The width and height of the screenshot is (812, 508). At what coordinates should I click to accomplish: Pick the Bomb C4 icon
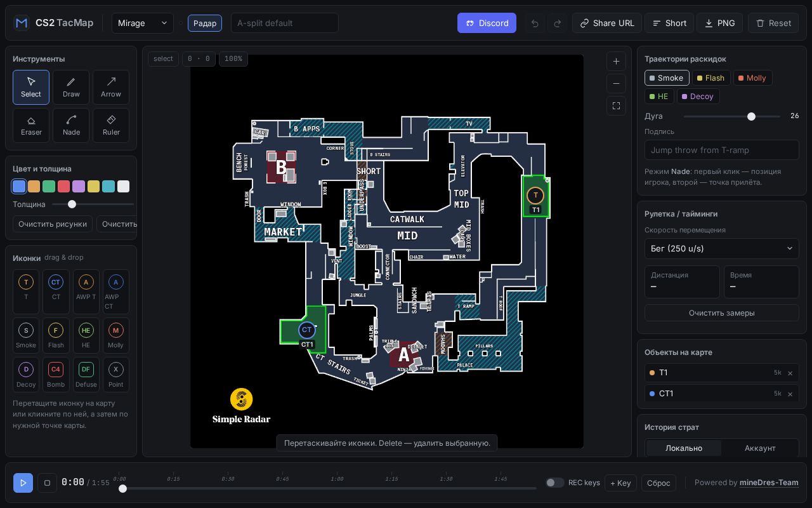[56, 375]
